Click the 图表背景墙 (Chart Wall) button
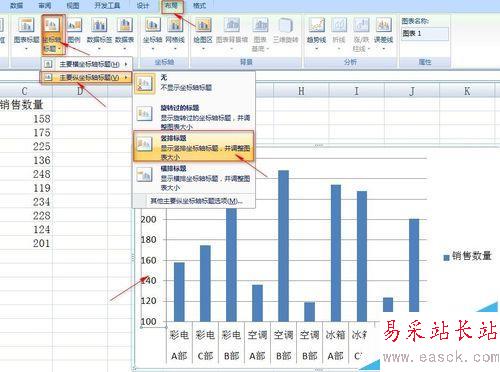This screenshot has width=500, height=372. pyautogui.click(x=232, y=34)
